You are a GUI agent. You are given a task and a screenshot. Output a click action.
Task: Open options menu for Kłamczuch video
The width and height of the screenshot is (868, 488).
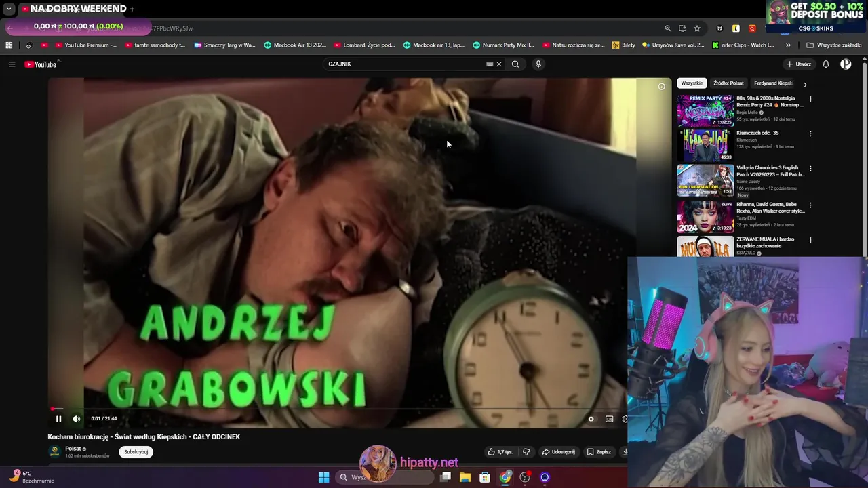coord(810,134)
